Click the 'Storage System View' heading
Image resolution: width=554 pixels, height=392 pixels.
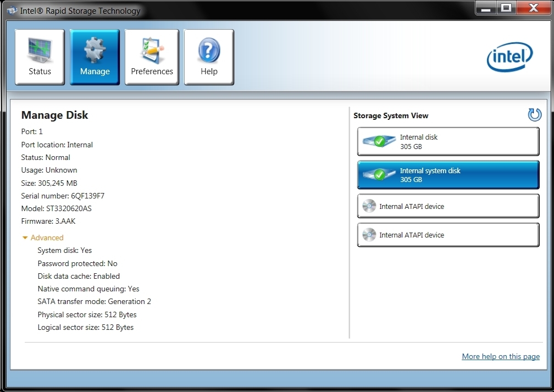coord(391,115)
